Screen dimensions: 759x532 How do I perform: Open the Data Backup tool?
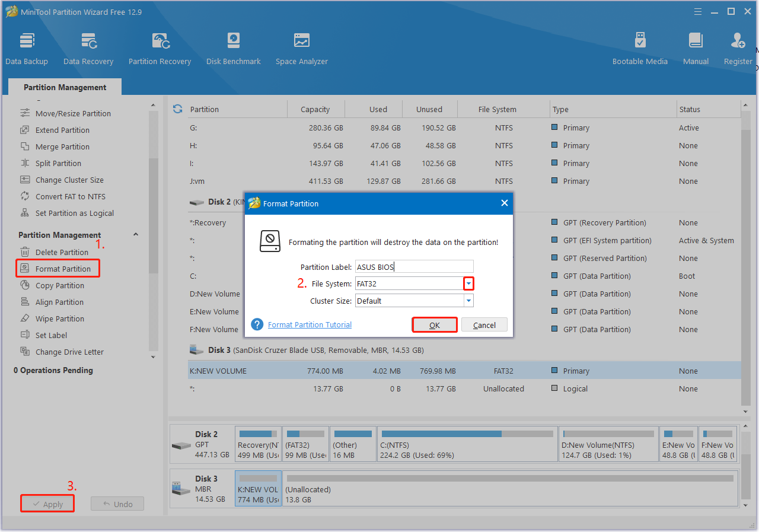coord(27,49)
